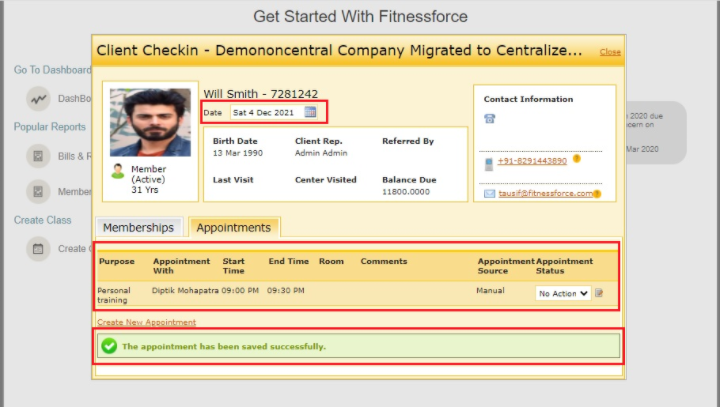Click the yellow info badge next to the phone number
This screenshot has width=722, height=408.
pos(576,159)
